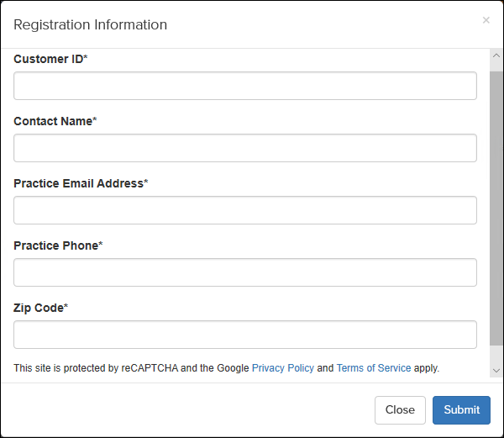Open the Privacy Policy link
The image size is (504, 438).
pyautogui.click(x=282, y=368)
